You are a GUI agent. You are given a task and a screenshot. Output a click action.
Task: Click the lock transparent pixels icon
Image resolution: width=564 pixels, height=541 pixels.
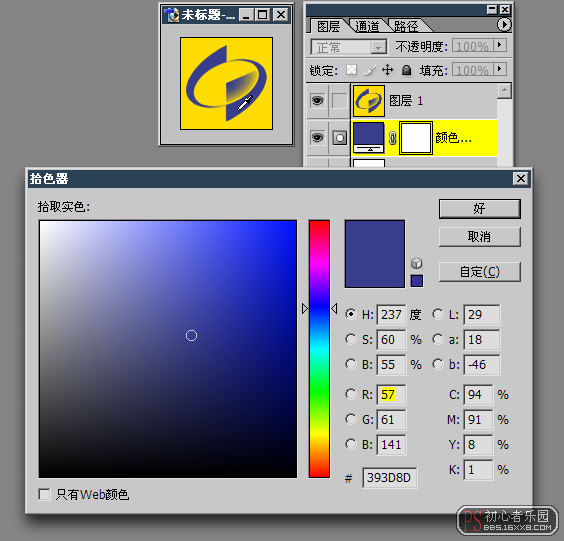pos(351,70)
